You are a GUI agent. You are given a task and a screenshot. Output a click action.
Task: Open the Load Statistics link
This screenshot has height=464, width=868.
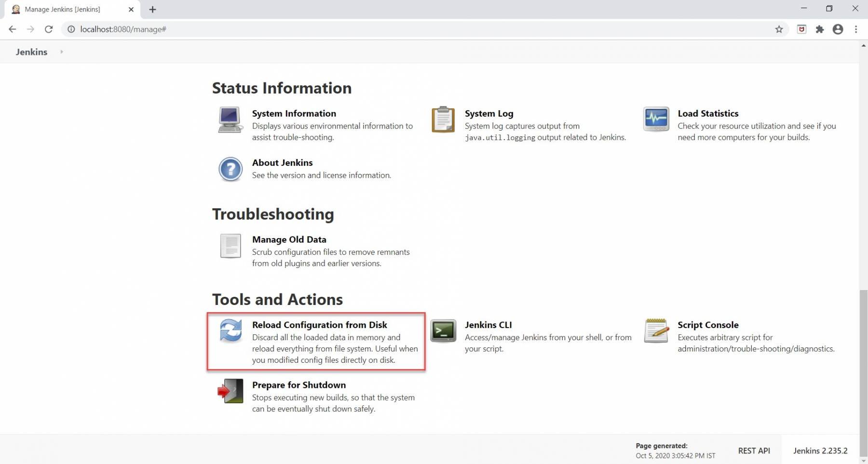(x=708, y=113)
